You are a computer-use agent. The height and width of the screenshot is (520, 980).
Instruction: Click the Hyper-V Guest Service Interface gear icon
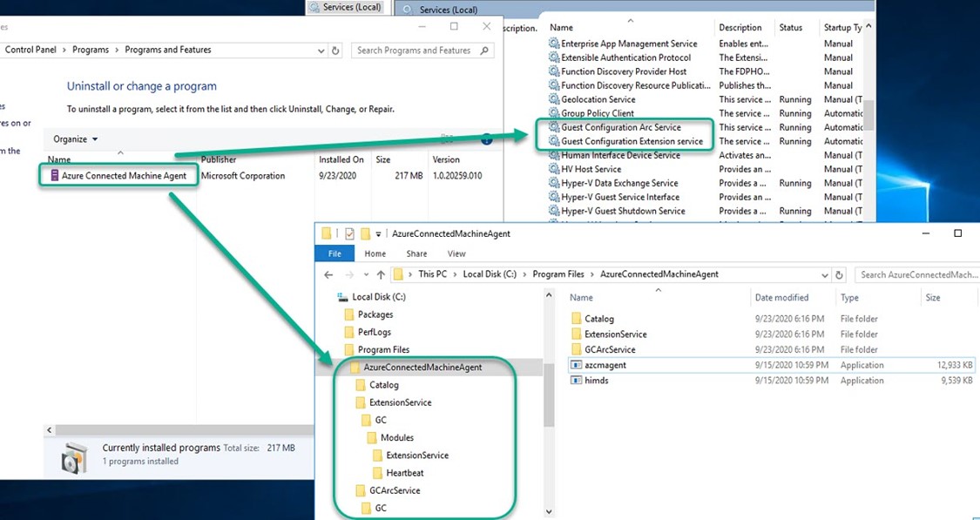(553, 197)
